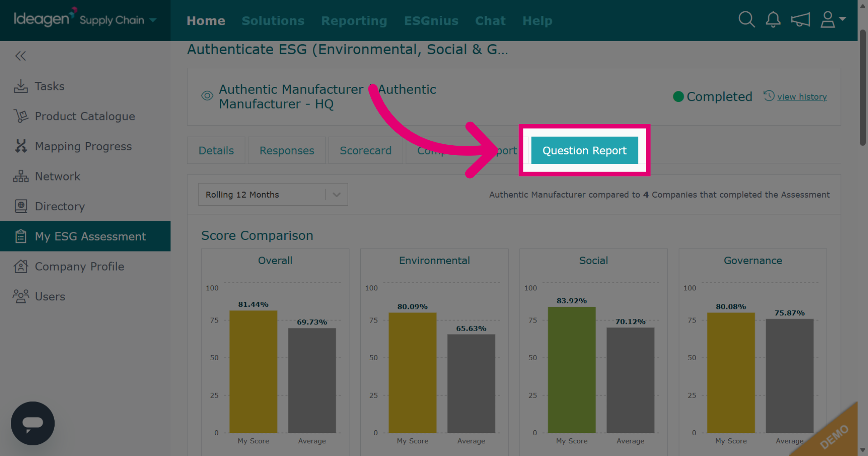Open the notifications bell
This screenshot has width=868, height=456.
tap(773, 19)
